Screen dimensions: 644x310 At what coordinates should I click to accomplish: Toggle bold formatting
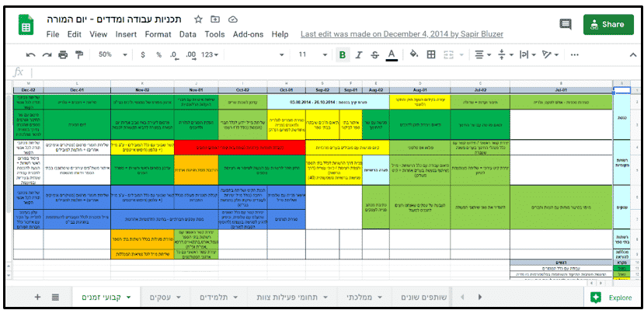coord(343,54)
